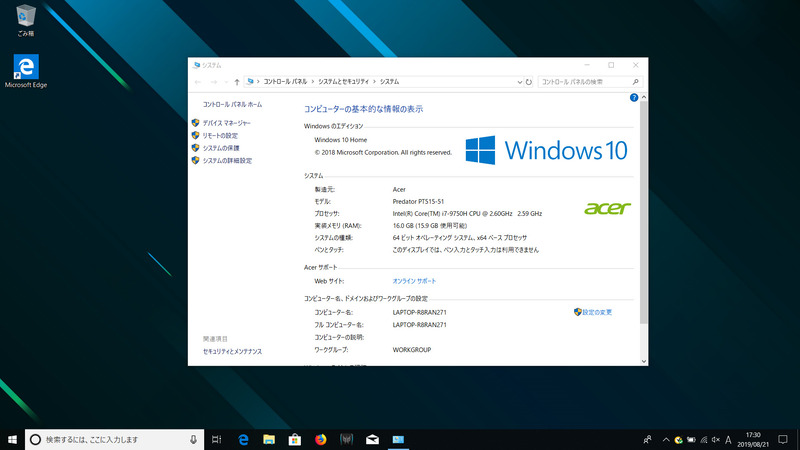Check battery status tray icon

click(x=691, y=439)
